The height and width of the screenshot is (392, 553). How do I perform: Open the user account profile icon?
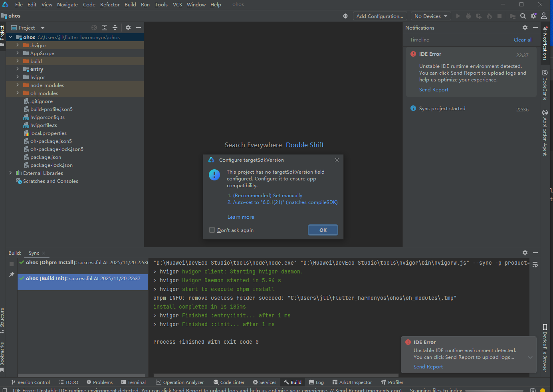click(x=544, y=16)
